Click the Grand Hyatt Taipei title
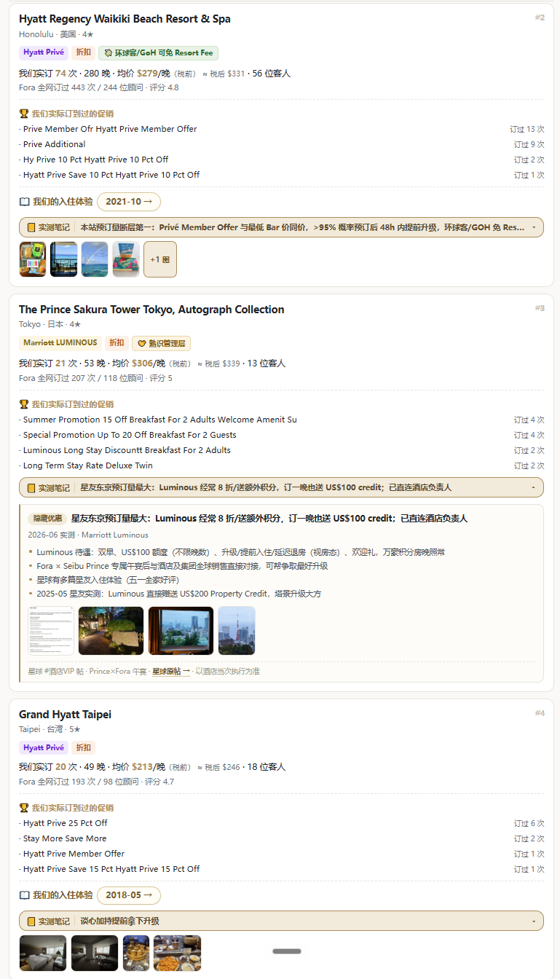This screenshot has height=979, width=560. [x=65, y=715]
